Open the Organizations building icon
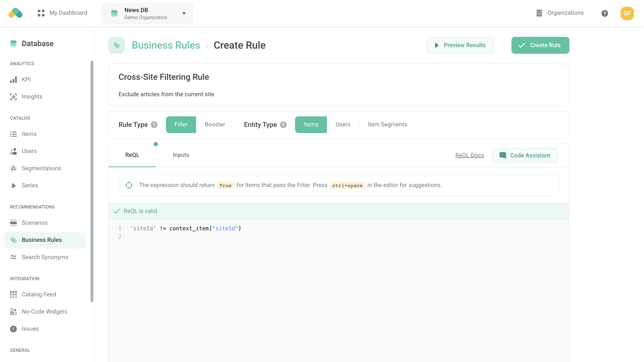 point(539,13)
